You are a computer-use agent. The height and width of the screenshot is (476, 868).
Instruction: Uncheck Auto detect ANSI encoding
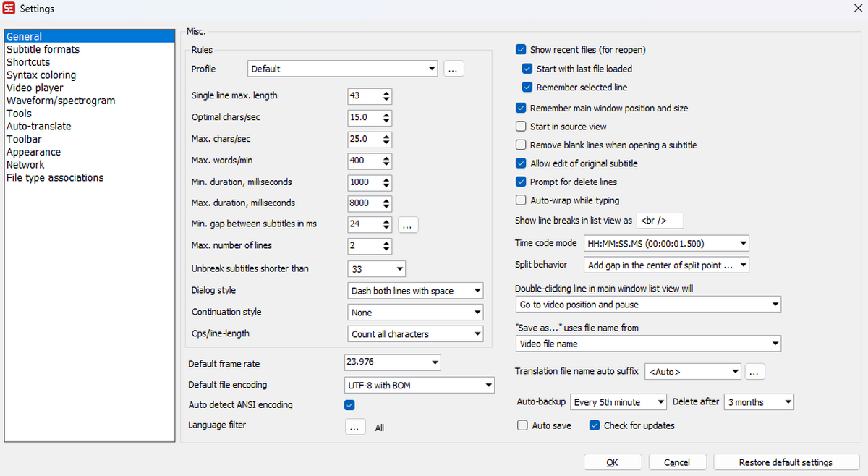point(350,405)
